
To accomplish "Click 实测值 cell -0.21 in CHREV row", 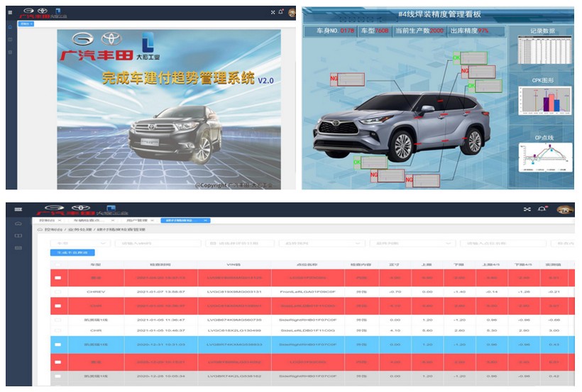I will point(554,292).
